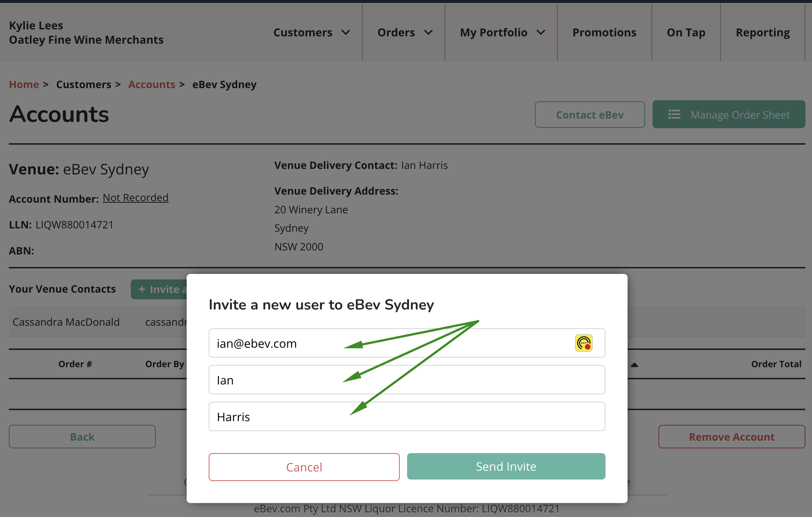
Task: Click the Contact eBev button
Action: point(589,115)
